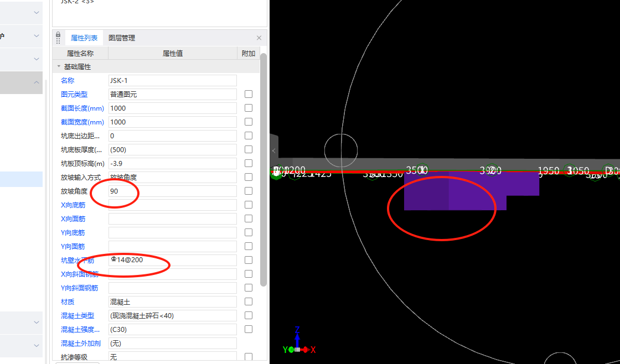Click the 属性名称 column header
Screen dimensions: 620x364
pyautogui.click(x=80, y=53)
